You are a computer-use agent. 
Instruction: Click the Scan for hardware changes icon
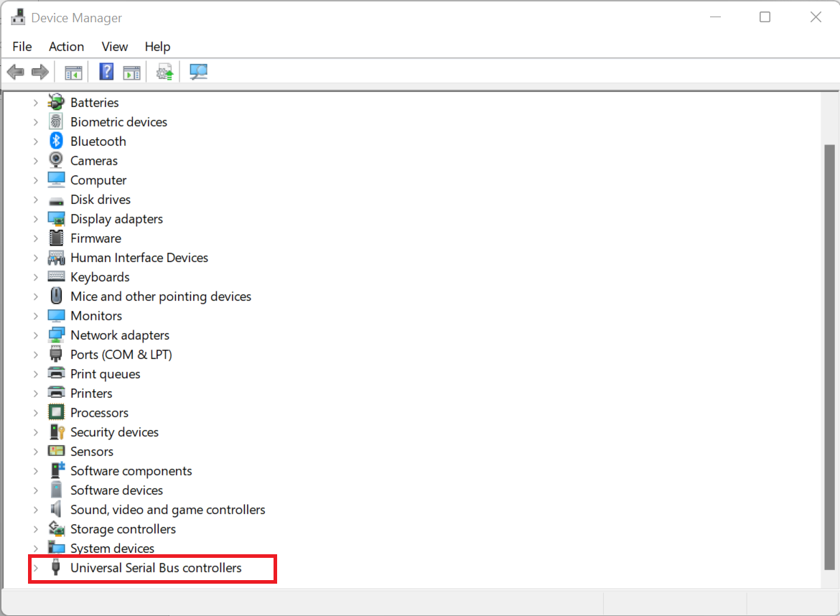tap(198, 72)
